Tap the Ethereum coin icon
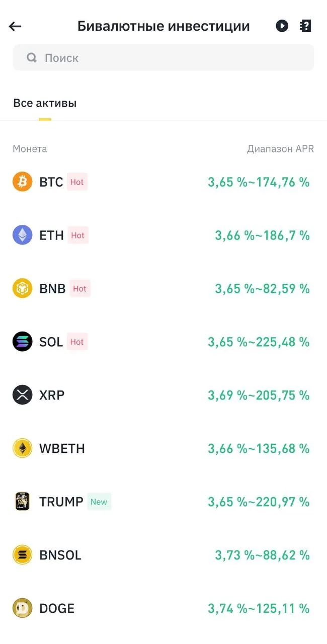This screenshot has height=644, width=327. [x=22, y=235]
